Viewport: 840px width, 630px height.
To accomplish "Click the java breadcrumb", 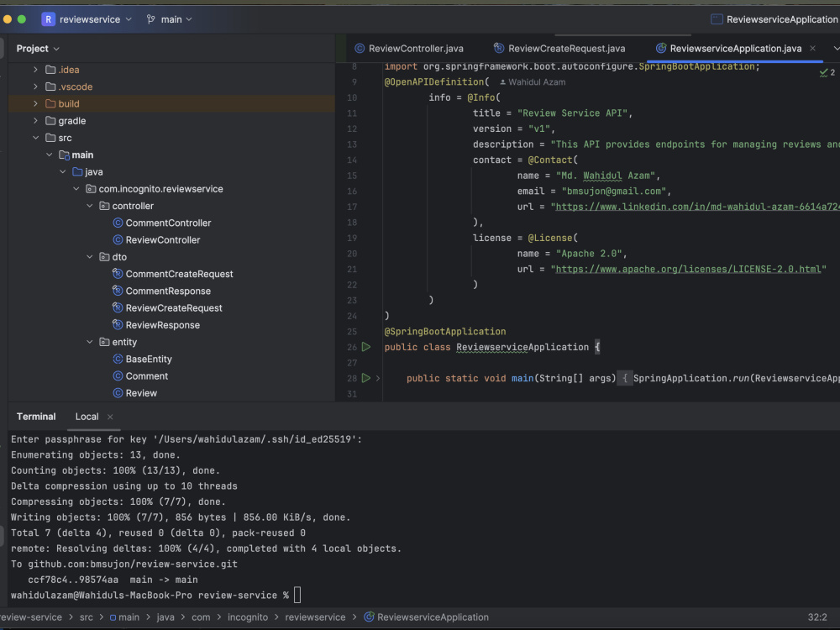I will [165, 617].
